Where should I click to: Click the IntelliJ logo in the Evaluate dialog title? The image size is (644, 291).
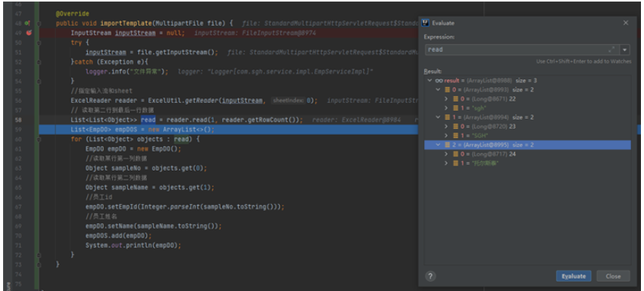[x=426, y=23]
